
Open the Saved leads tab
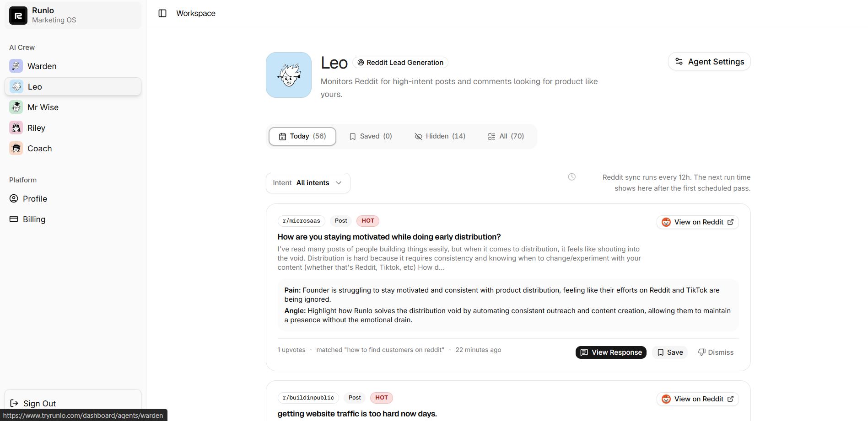pos(370,136)
